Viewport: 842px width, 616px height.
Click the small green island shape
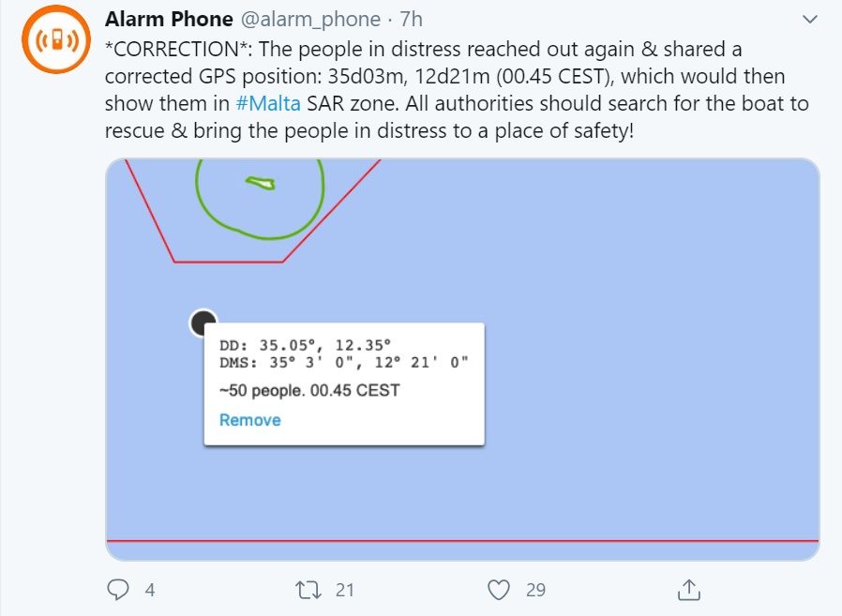pos(260,183)
